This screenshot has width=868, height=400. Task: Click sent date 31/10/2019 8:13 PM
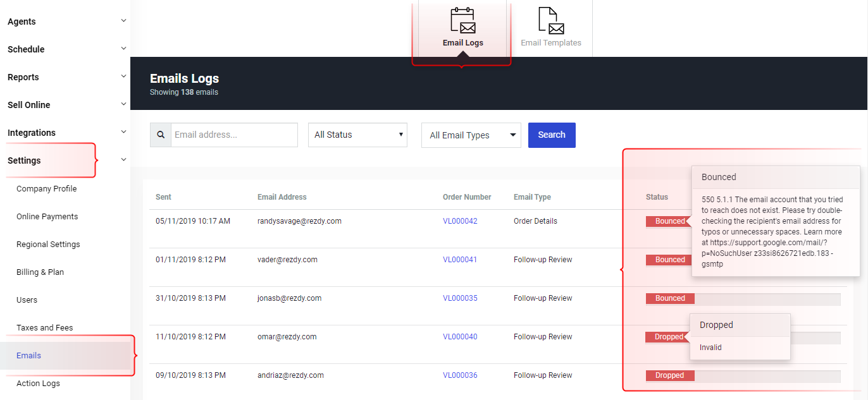190,298
